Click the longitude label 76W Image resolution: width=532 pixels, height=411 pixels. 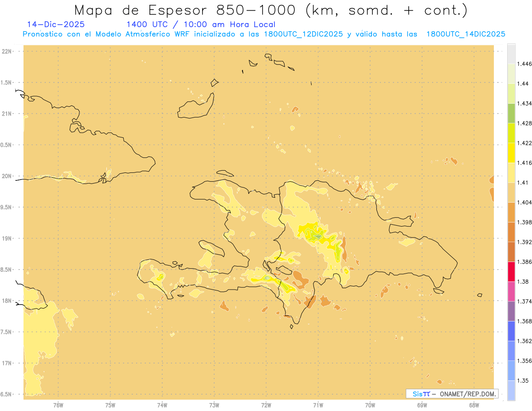(x=58, y=405)
